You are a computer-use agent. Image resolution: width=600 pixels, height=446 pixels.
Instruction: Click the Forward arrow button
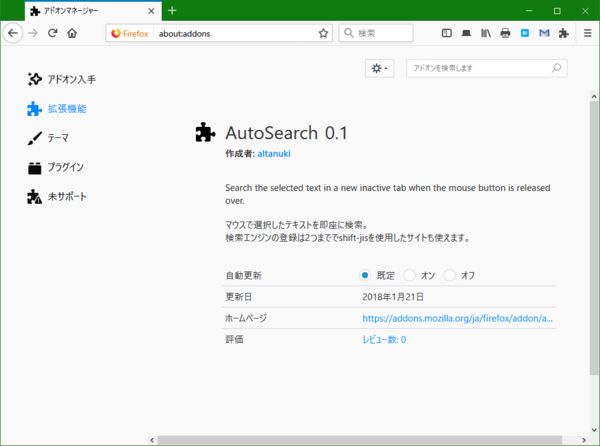coord(33,33)
